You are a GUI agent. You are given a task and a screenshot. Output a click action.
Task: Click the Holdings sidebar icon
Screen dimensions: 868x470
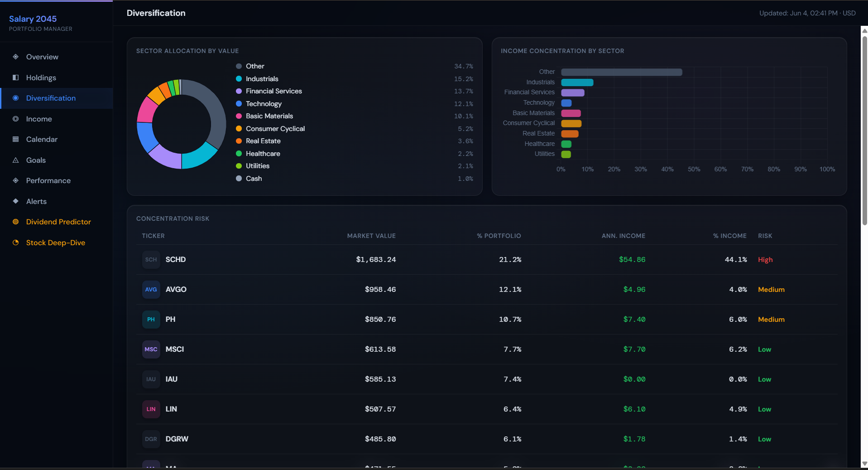click(x=15, y=78)
